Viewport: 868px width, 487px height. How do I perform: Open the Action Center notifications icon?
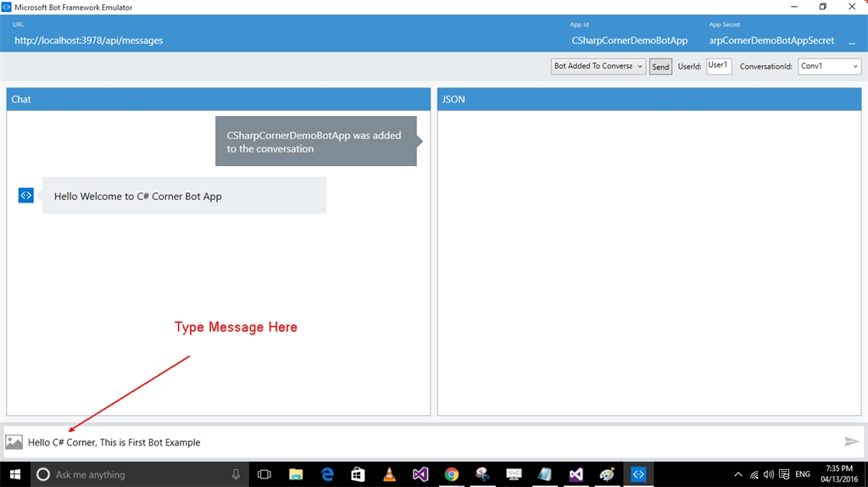pyautogui.click(x=784, y=474)
